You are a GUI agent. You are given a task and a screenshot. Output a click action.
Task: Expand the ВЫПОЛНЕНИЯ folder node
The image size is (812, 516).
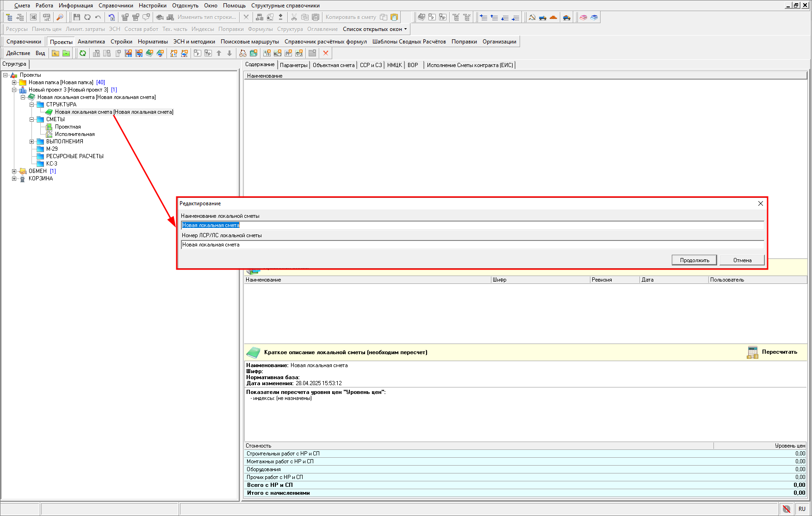click(x=32, y=141)
